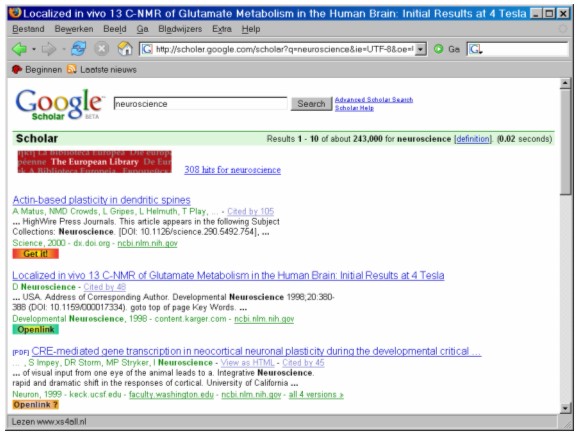580x439 pixels.
Task: Go to the home page icon
Action: [125, 49]
